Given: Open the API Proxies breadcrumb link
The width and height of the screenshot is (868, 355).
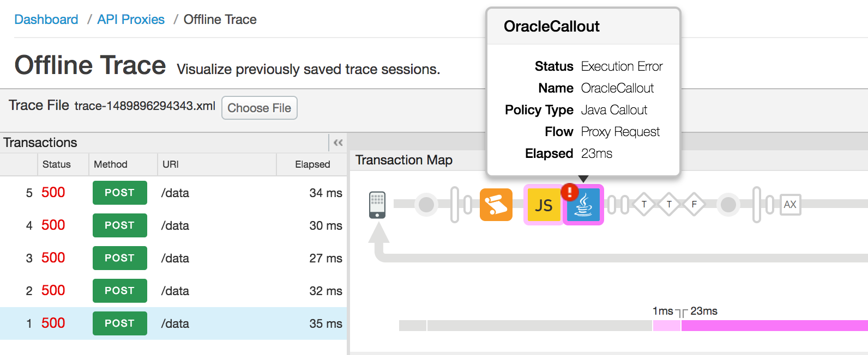Looking at the screenshot, I should (x=131, y=20).
